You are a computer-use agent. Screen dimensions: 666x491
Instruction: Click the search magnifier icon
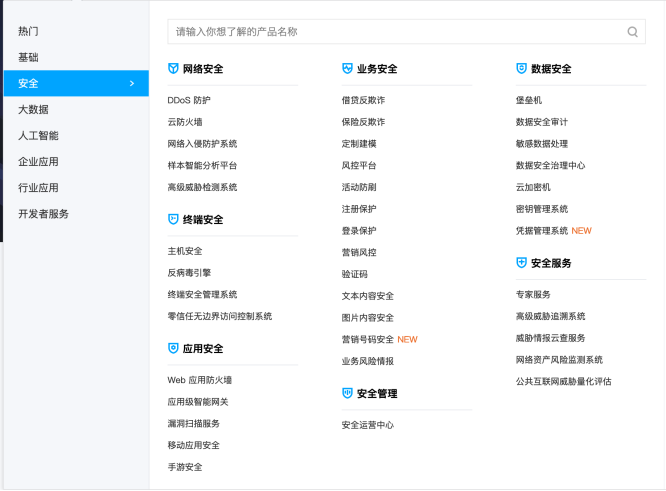[632, 32]
